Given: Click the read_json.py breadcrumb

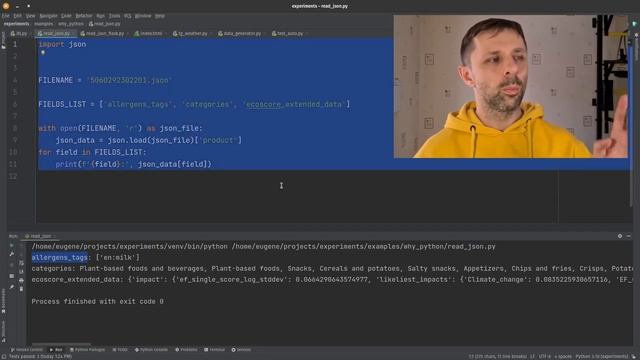Looking at the screenshot, I should [x=104, y=24].
